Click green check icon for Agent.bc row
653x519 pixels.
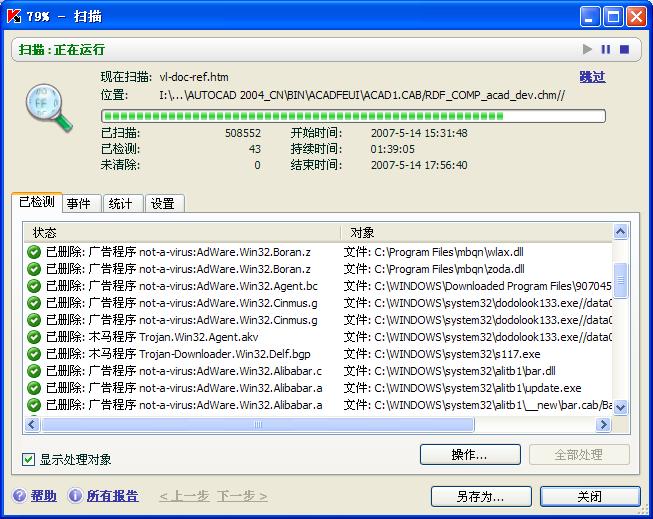(34, 286)
